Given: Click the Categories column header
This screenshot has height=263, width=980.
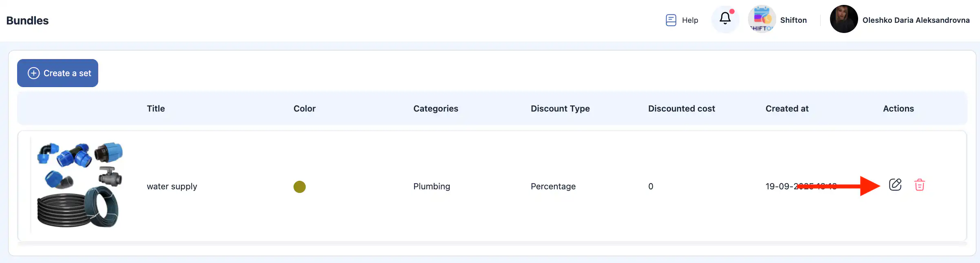Looking at the screenshot, I should click(435, 109).
